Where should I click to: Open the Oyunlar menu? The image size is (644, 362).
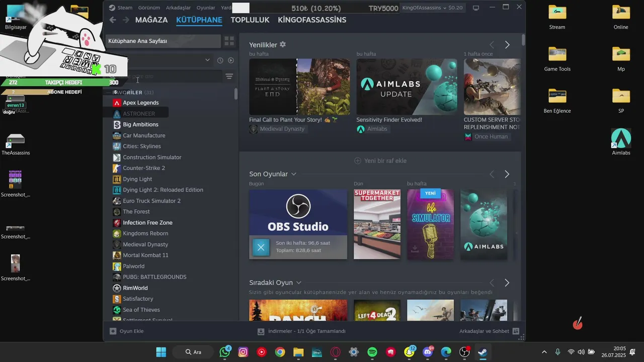click(206, 8)
